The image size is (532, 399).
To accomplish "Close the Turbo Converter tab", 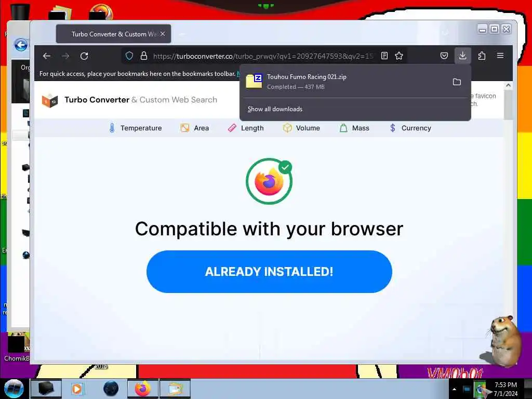I will 163,34.
